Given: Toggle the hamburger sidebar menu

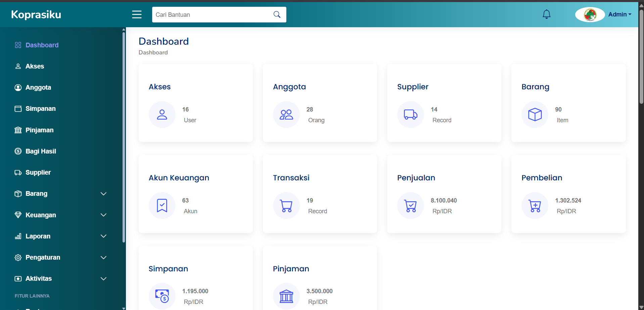Looking at the screenshot, I should 137,14.
